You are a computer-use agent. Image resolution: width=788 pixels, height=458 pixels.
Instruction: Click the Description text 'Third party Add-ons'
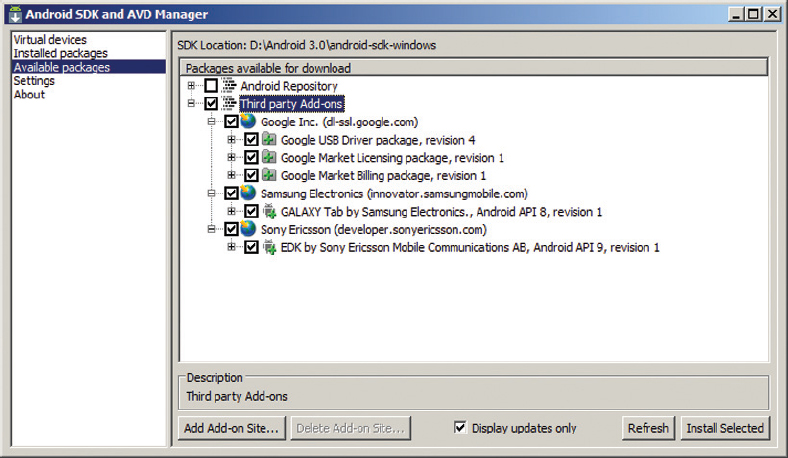pyautogui.click(x=237, y=397)
